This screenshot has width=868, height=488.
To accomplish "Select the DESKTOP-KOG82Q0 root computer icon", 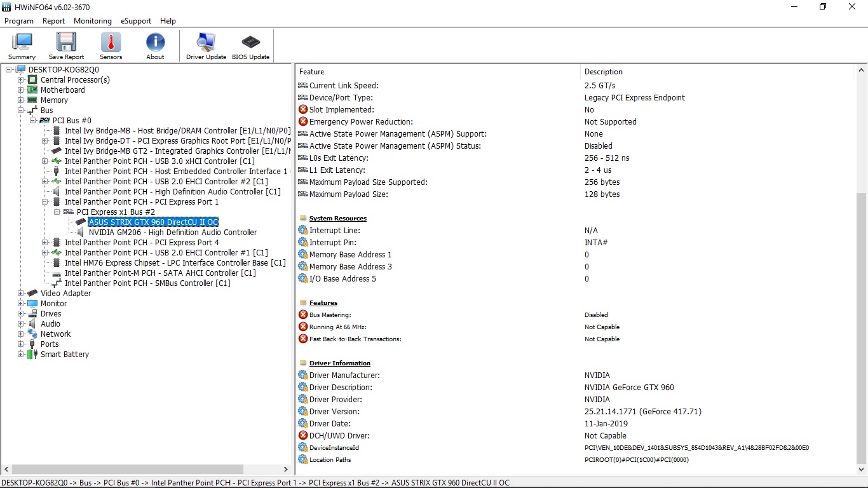I will pyautogui.click(x=20, y=70).
